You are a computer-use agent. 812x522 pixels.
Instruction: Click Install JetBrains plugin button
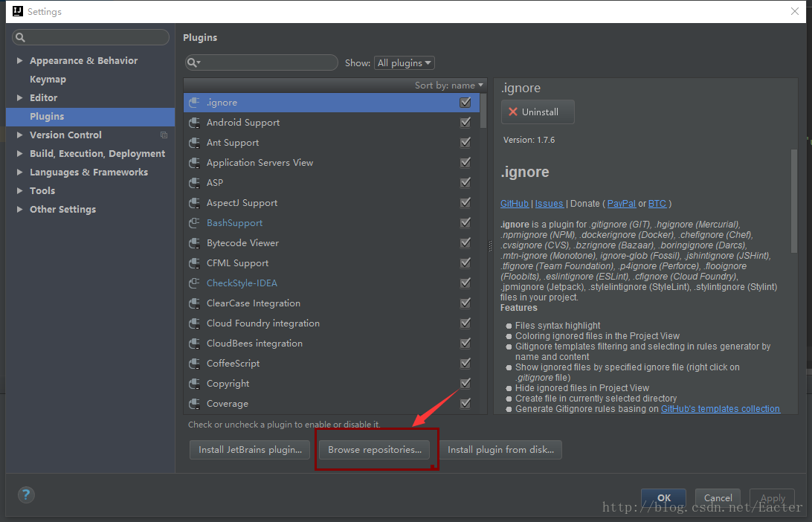coord(250,449)
